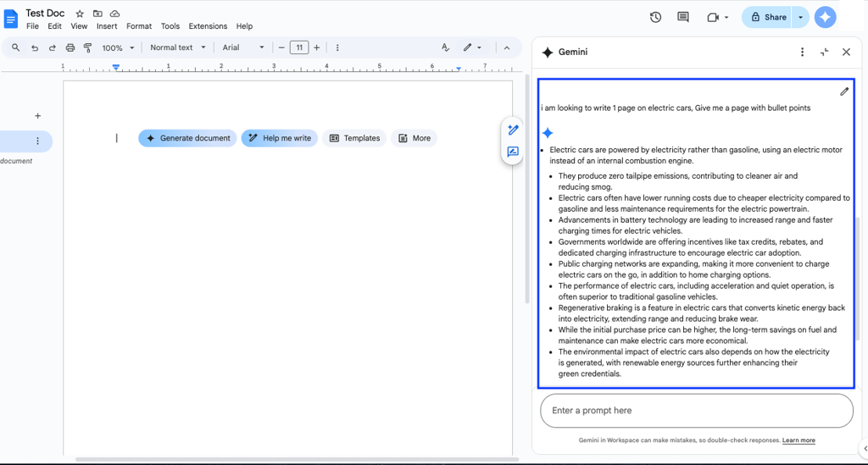
Task: Click the electric cars prompt text
Action: [676, 108]
